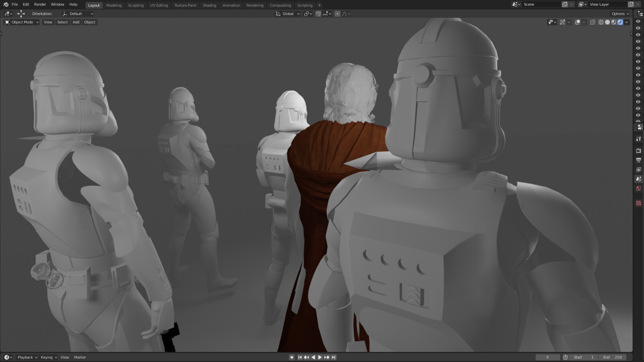644x362 pixels.
Task: Click the Properties editor type icon
Action: [x=640, y=127]
